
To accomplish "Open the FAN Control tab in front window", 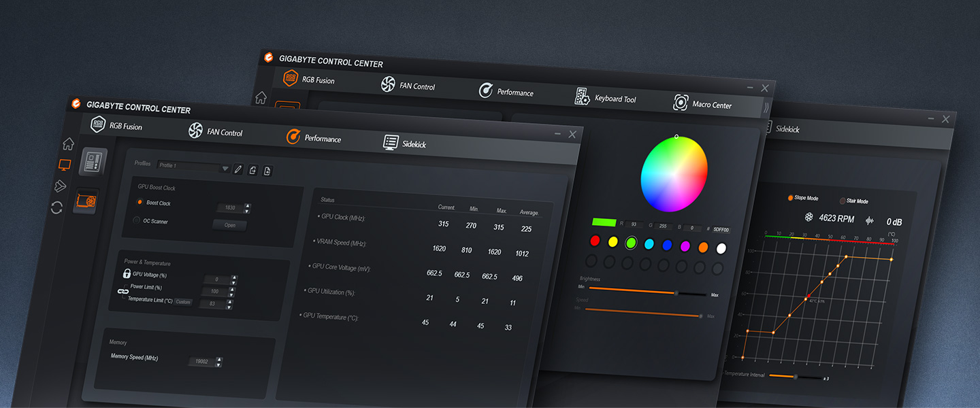I will [x=214, y=131].
